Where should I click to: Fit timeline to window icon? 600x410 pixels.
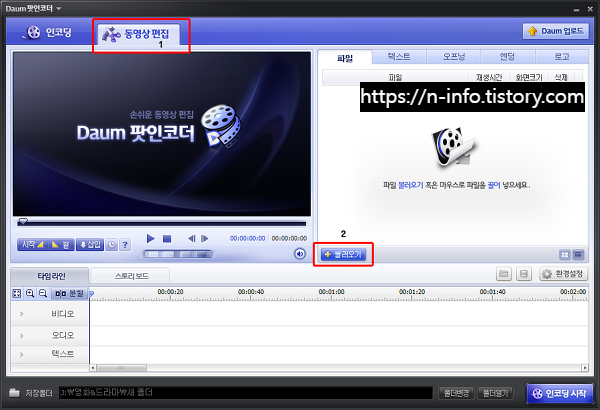[17, 294]
